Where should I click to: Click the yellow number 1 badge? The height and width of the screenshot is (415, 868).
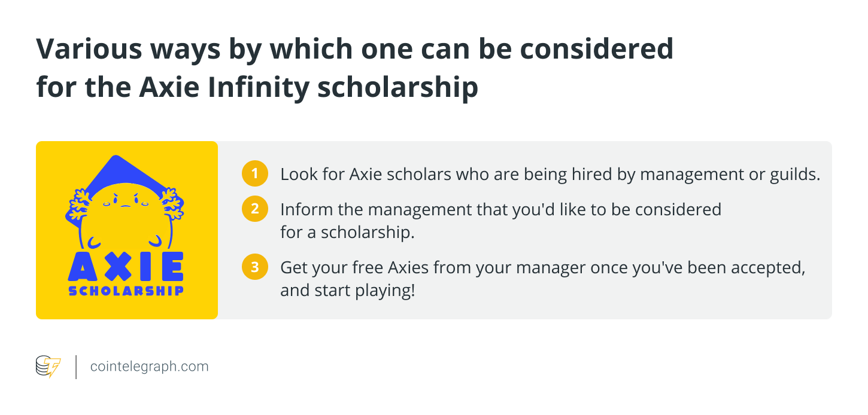point(254,175)
